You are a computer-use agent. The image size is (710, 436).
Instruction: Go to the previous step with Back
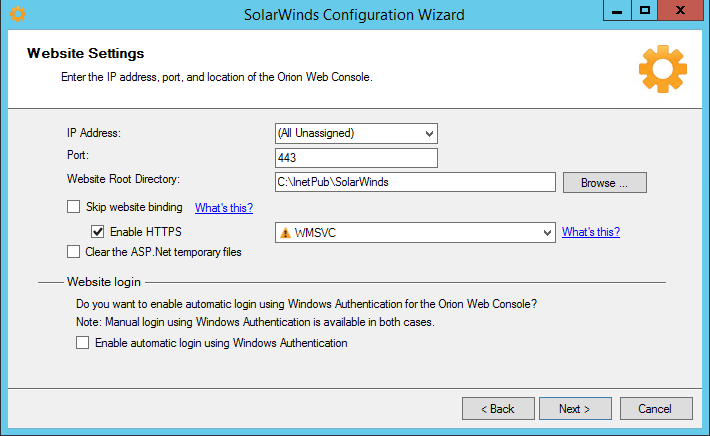[x=497, y=408]
